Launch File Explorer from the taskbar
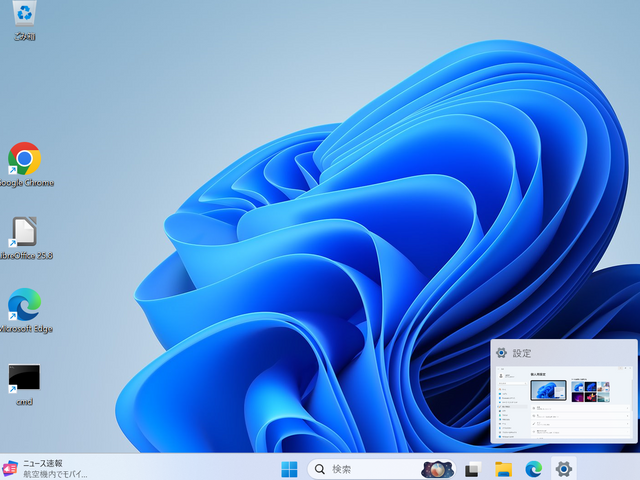The height and width of the screenshot is (480, 640). tap(504, 469)
